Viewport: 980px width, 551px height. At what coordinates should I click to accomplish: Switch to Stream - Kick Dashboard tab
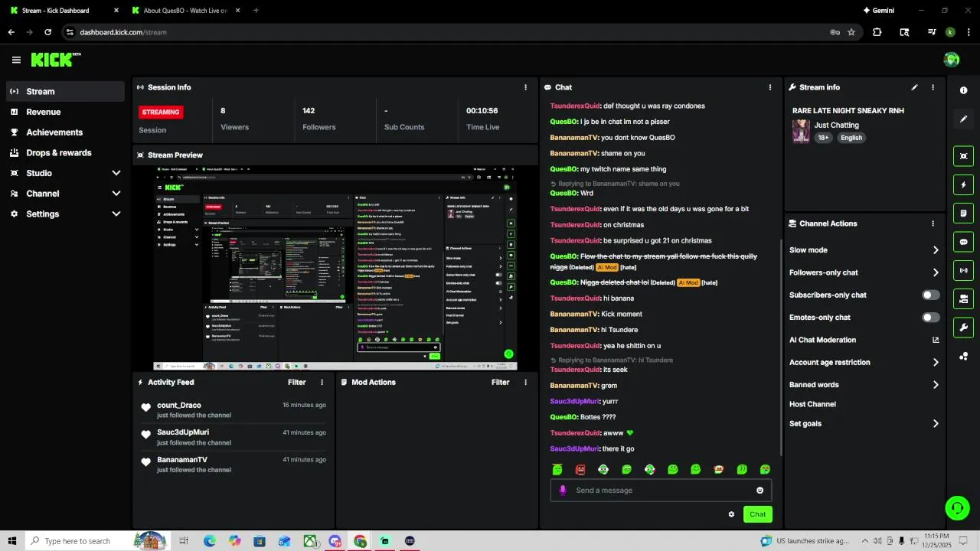click(64, 11)
